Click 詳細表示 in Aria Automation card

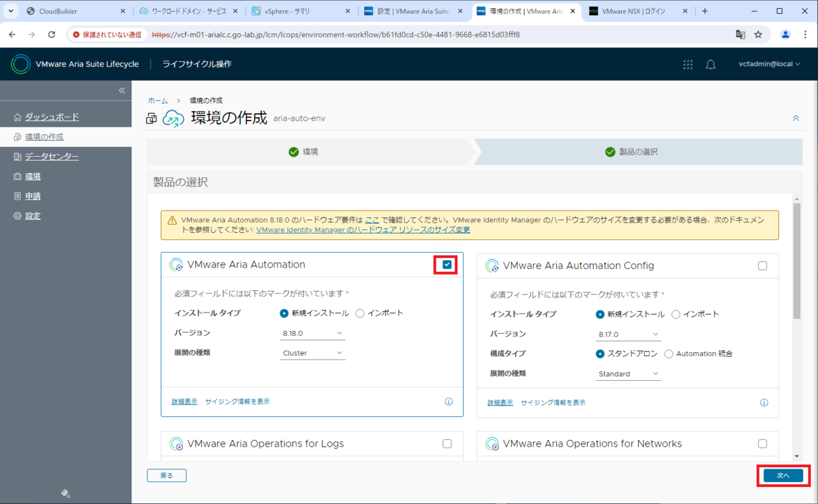point(184,402)
